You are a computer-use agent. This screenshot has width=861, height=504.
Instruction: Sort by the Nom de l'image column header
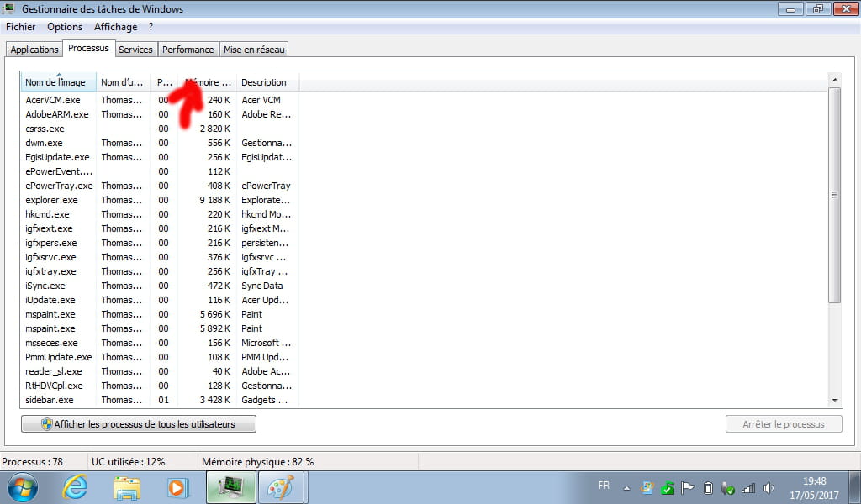pyautogui.click(x=58, y=82)
